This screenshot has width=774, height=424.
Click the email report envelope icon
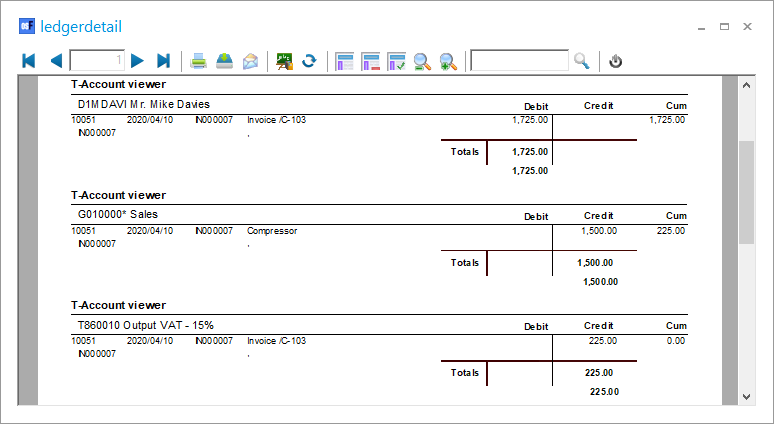tap(251, 61)
